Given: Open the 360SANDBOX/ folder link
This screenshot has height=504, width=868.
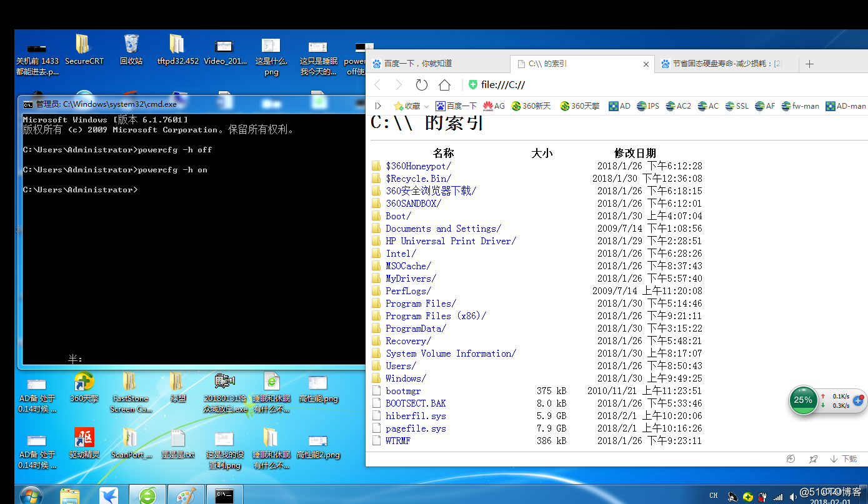Looking at the screenshot, I should click(x=413, y=204).
